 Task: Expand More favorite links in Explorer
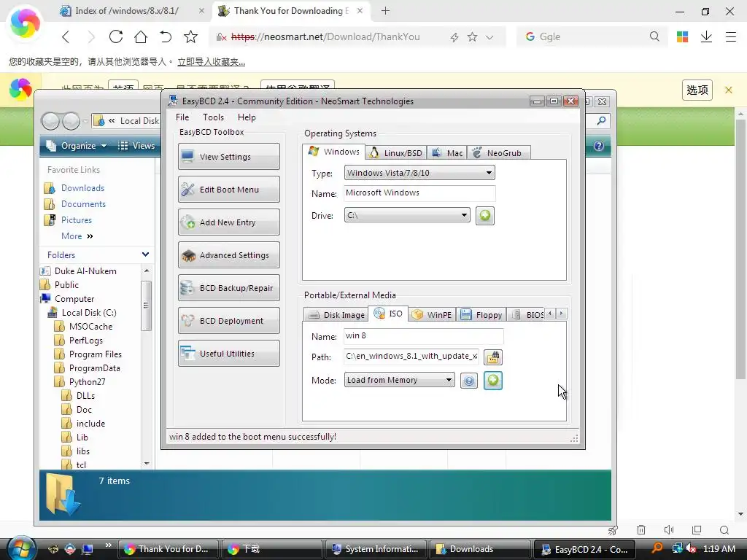coord(77,236)
